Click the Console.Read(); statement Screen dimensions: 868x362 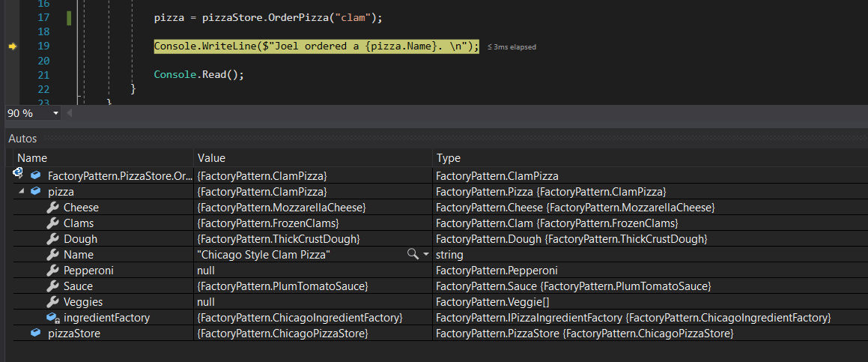[x=198, y=75]
